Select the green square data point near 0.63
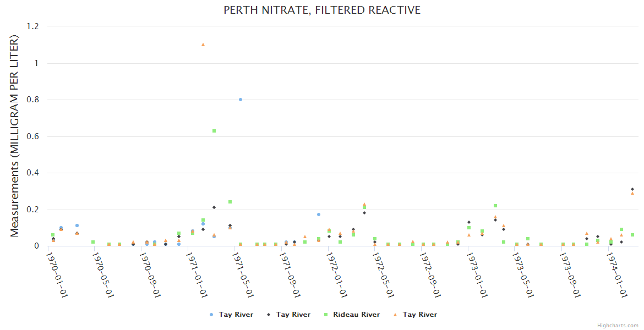644x330 pixels. [x=214, y=131]
